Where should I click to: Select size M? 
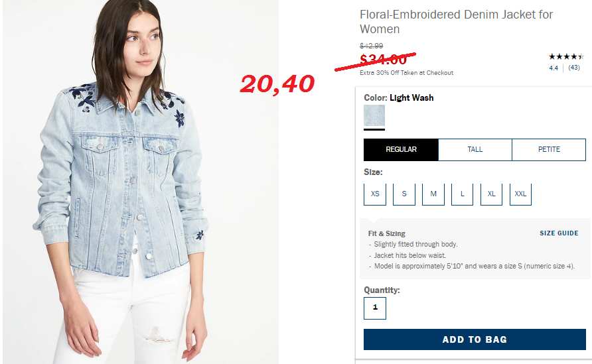(x=433, y=194)
